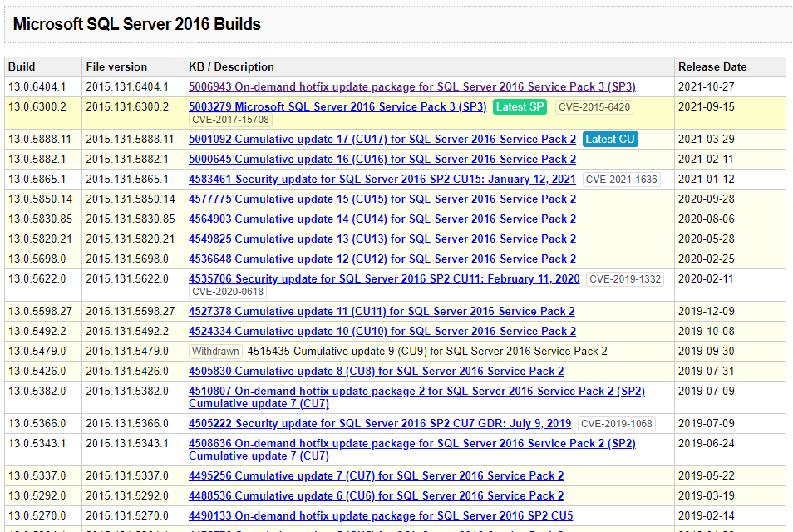This screenshot has height=532, width=793.
Task: Select release date 2019-06-24
Action: point(706,444)
